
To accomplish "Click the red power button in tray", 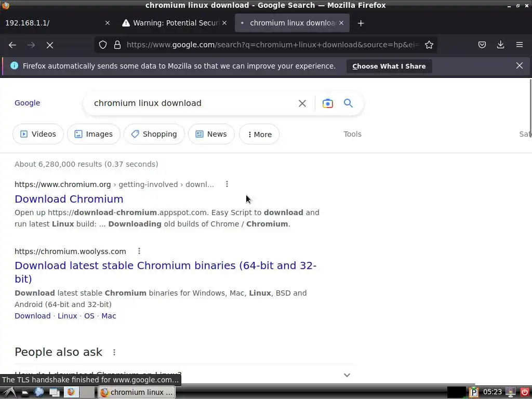I will (525, 392).
